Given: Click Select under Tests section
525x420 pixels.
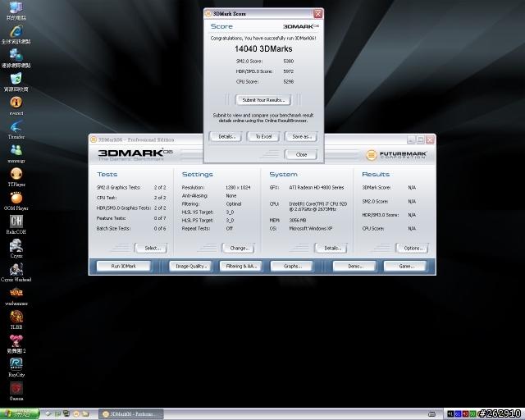Looking at the screenshot, I should [x=151, y=249].
